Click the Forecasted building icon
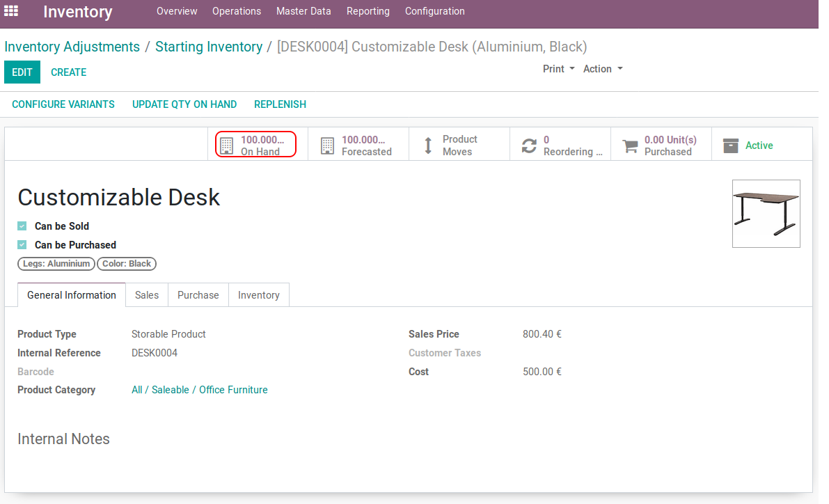 327,145
